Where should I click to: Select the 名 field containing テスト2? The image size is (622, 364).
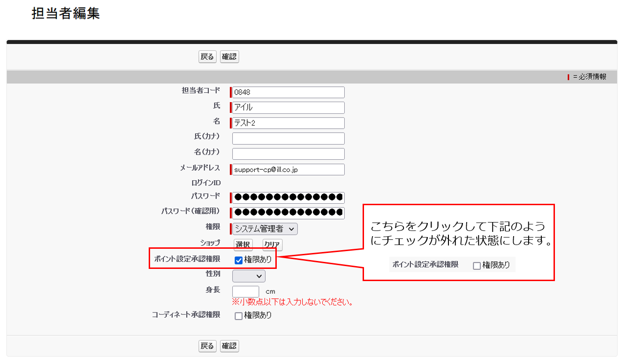(288, 123)
